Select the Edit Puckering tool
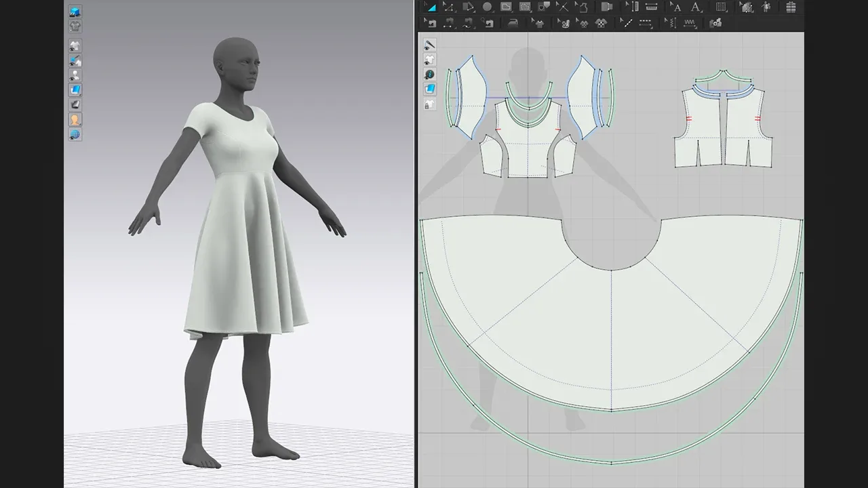The height and width of the screenshot is (488, 868). click(669, 23)
